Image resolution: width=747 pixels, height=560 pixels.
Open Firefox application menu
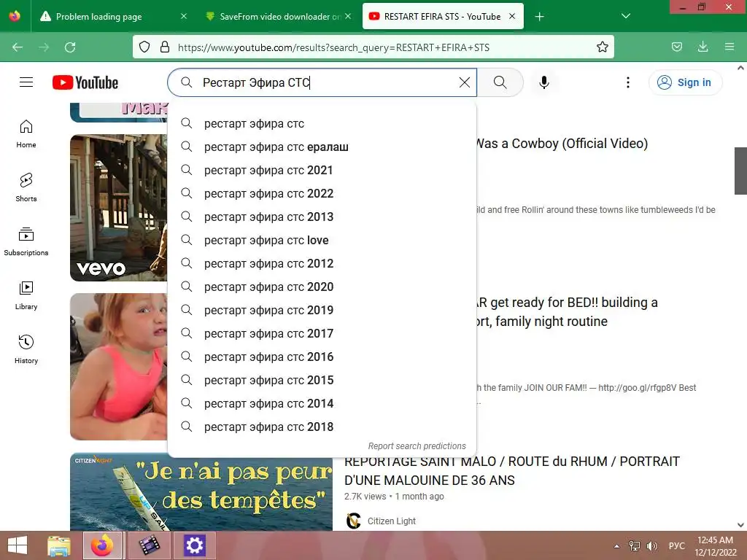point(729,47)
